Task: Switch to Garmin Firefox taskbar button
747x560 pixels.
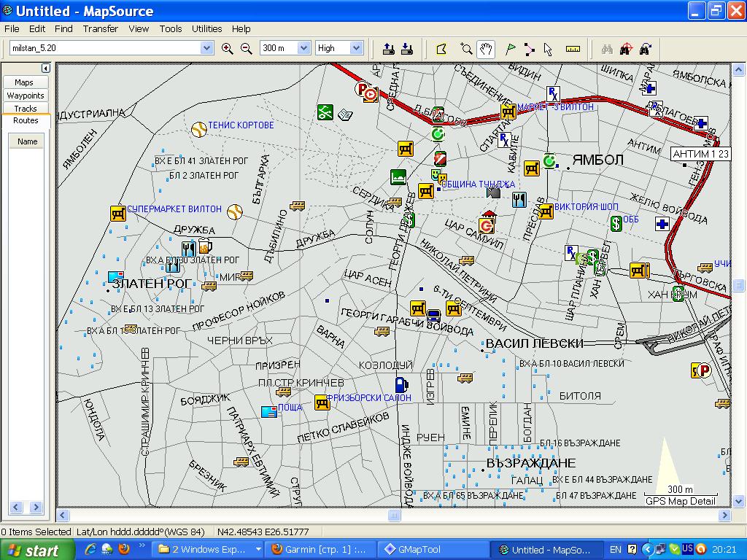Action: [x=322, y=550]
